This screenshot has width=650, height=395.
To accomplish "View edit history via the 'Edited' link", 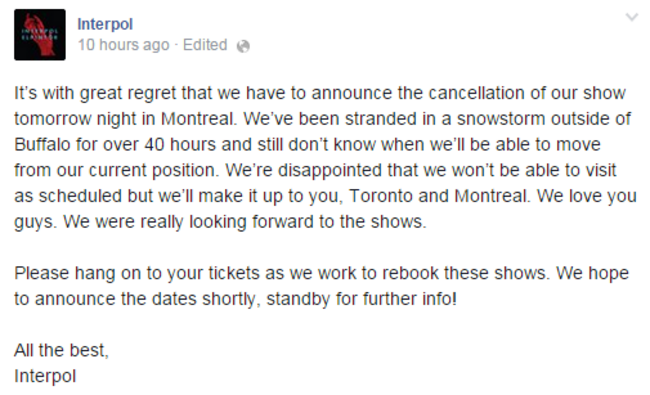I will pyautogui.click(x=205, y=45).
